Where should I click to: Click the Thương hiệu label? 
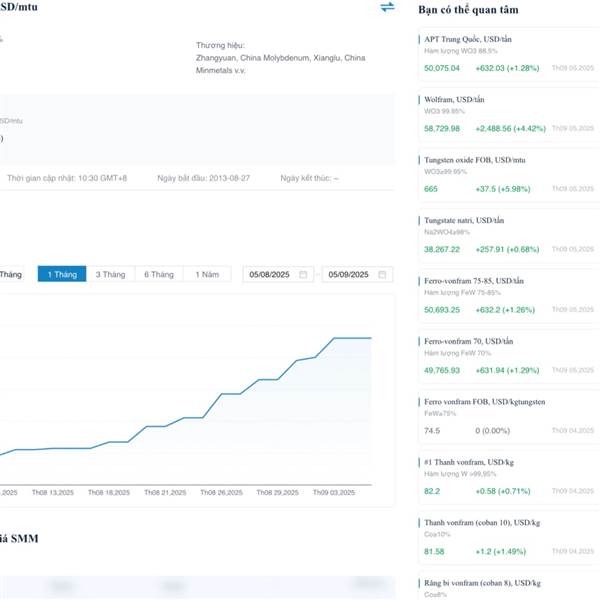pos(220,46)
